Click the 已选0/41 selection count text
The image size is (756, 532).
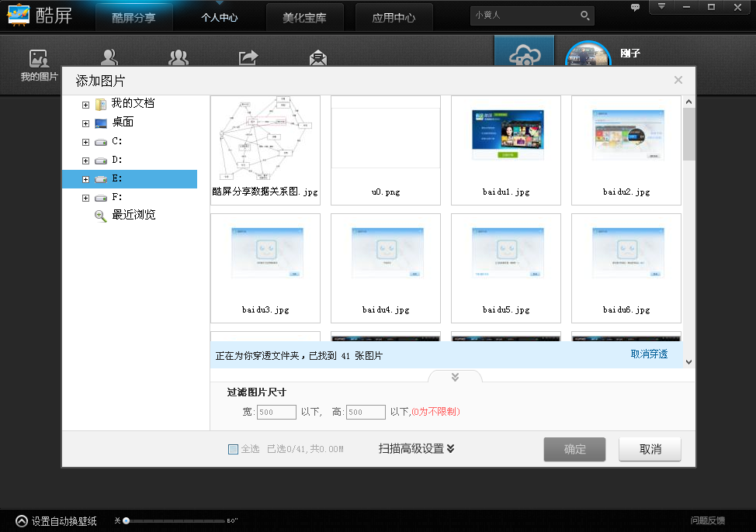[305, 449]
